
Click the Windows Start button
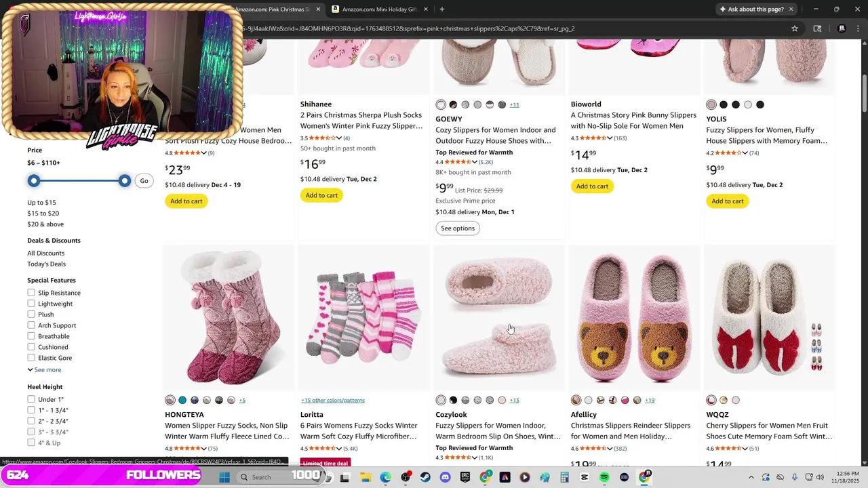pyautogui.click(x=224, y=477)
